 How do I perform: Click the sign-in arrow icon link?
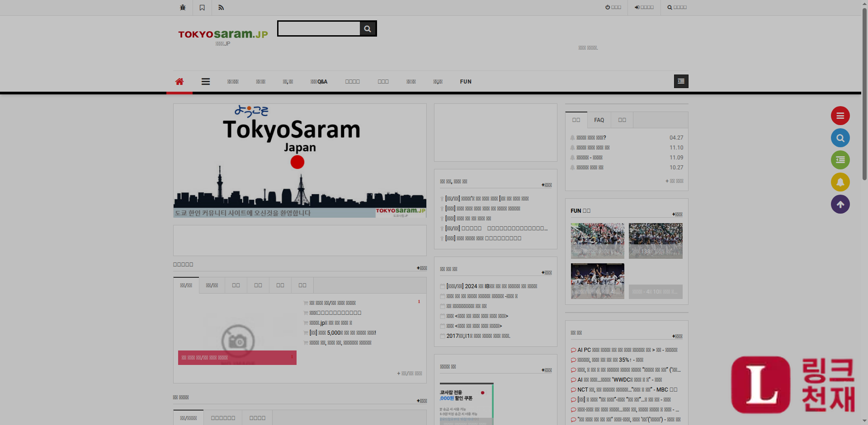click(x=644, y=7)
